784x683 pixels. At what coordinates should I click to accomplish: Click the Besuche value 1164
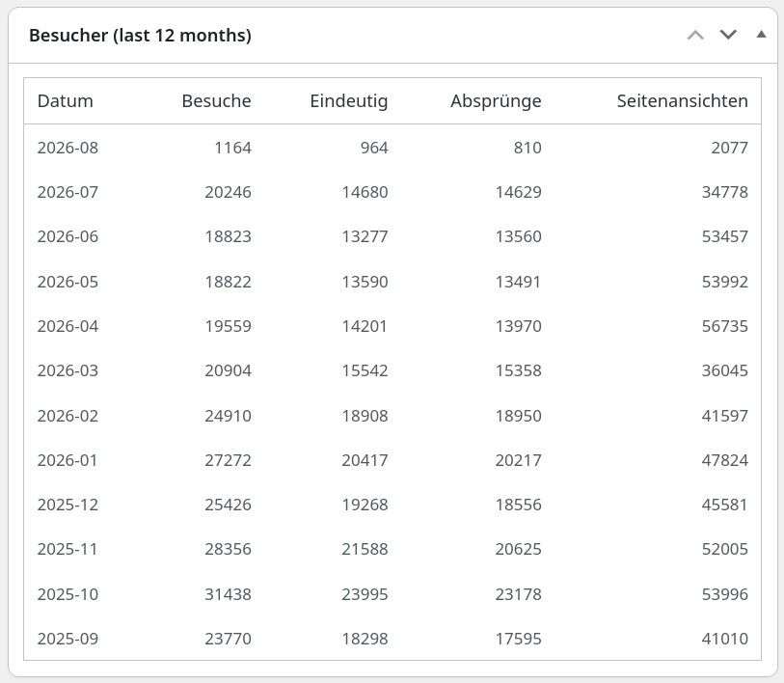[233, 148]
